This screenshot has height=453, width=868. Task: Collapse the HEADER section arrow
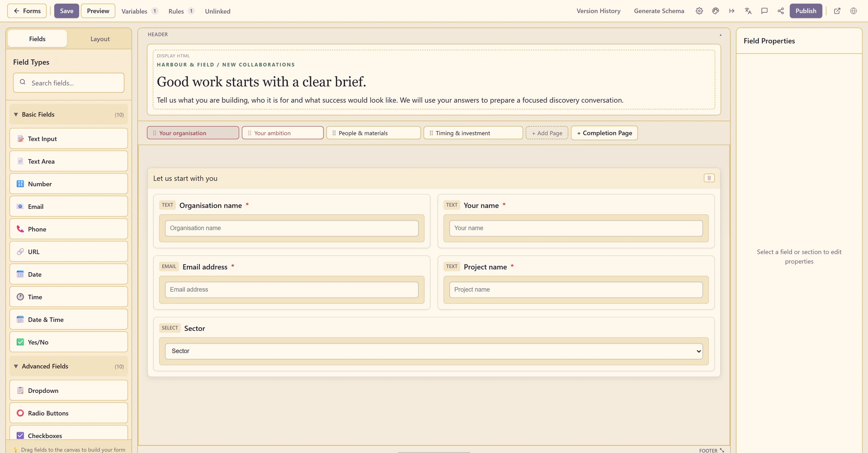tap(721, 35)
